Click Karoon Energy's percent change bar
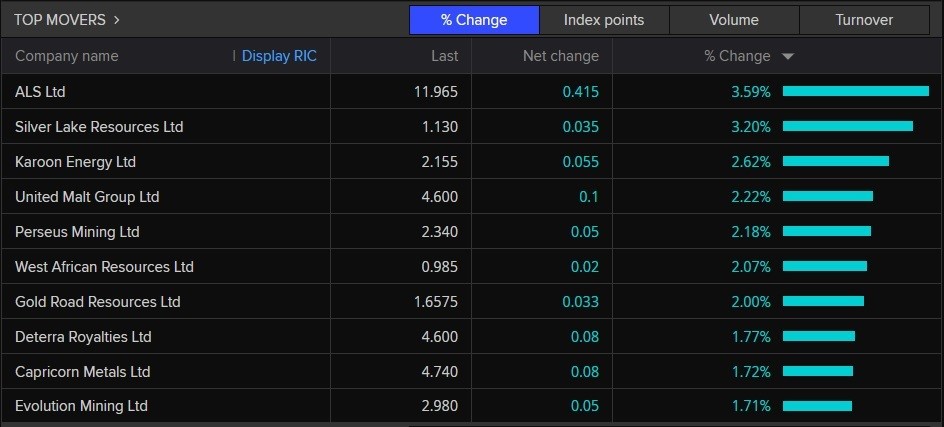The width and height of the screenshot is (944, 427). (836, 161)
